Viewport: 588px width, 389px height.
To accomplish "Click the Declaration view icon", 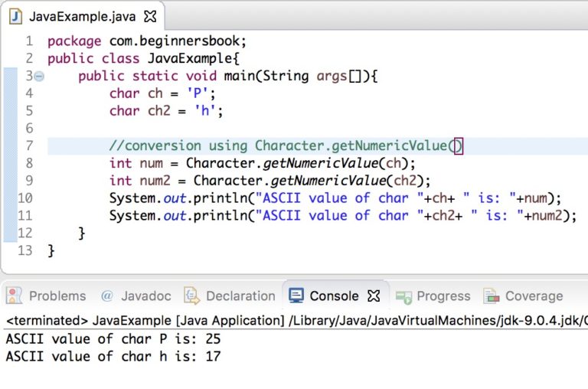I will (191, 296).
